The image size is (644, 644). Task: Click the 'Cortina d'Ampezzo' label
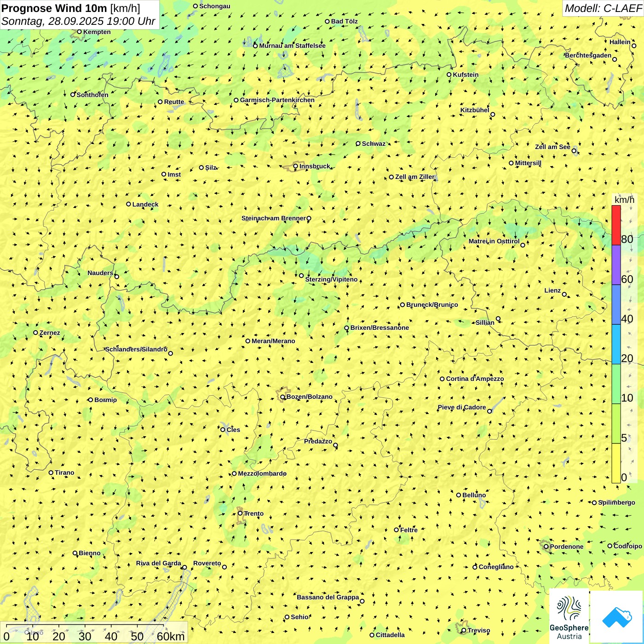point(475,379)
